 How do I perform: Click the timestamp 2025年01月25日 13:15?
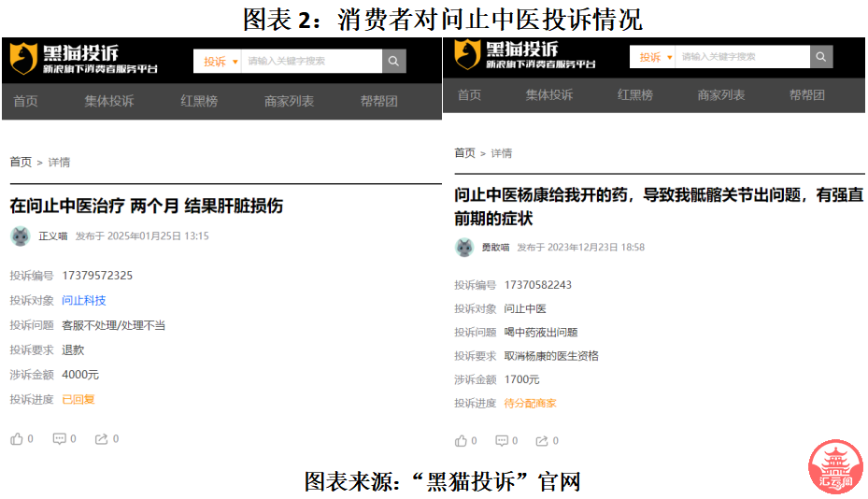pyautogui.click(x=158, y=235)
